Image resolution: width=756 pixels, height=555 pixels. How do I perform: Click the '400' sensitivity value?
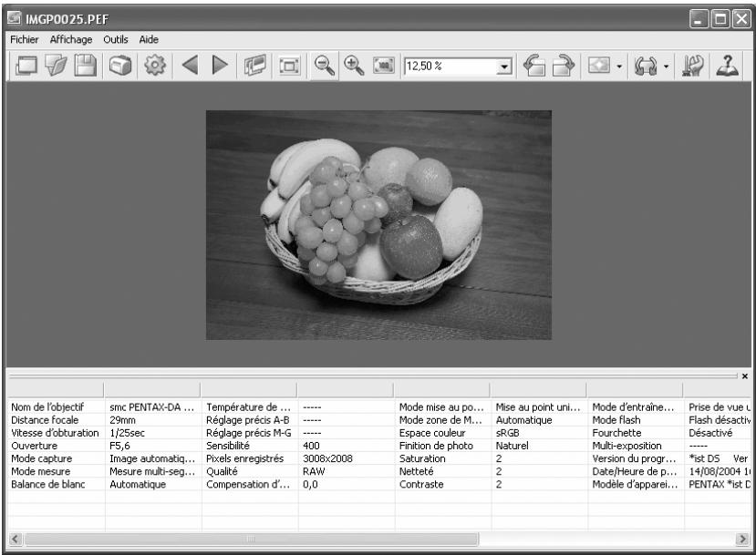click(311, 446)
